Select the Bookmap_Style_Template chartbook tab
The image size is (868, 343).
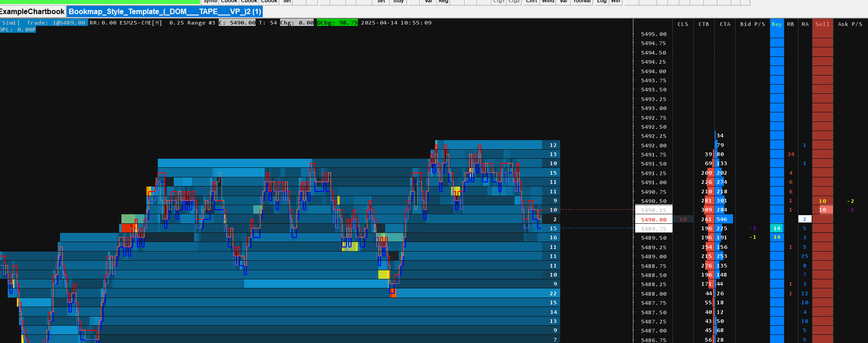pyautogui.click(x=165, y=12)
